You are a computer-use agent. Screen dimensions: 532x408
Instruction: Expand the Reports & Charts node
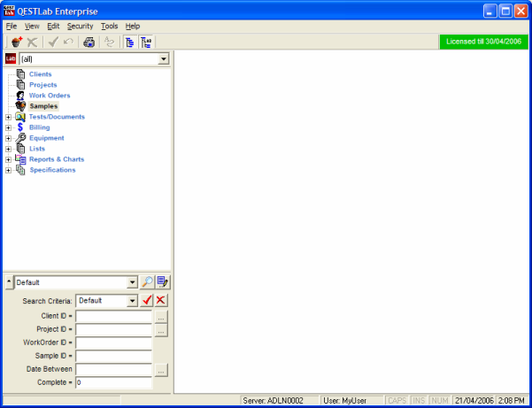tap(9, 159)
